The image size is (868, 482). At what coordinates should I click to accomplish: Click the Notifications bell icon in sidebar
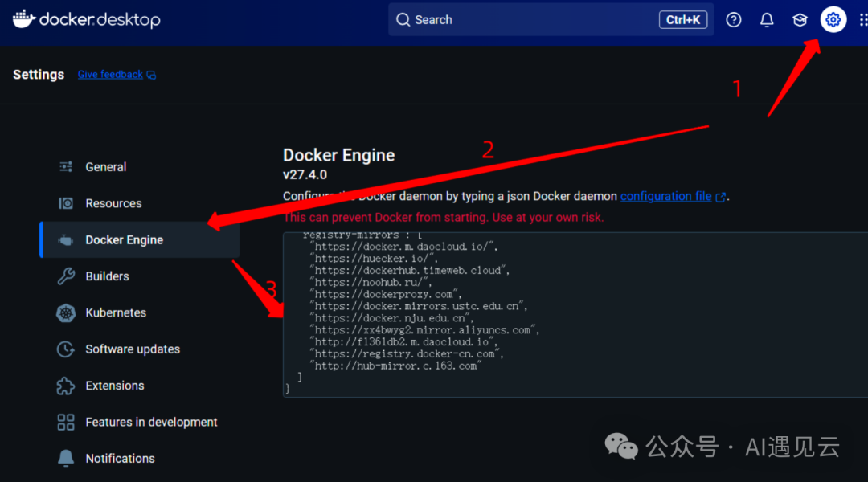[66, 458]
